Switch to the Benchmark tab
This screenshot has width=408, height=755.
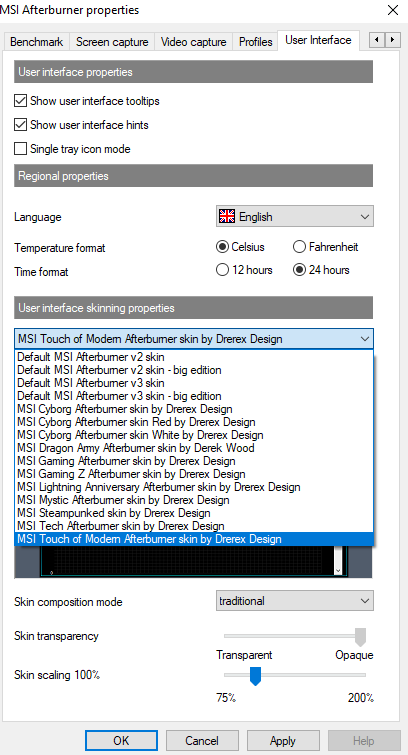[x=37, y=42]
